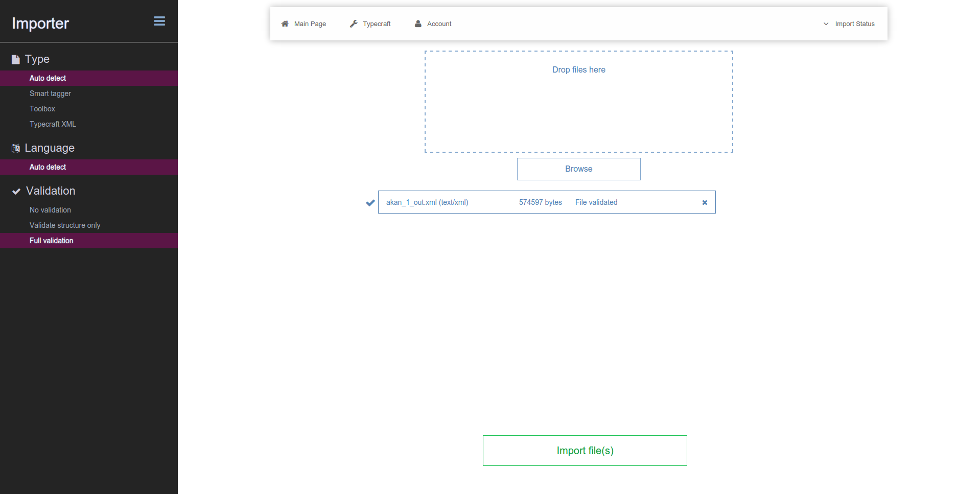Click the File validated status text

pyautogui.click(x=596, y=202)
